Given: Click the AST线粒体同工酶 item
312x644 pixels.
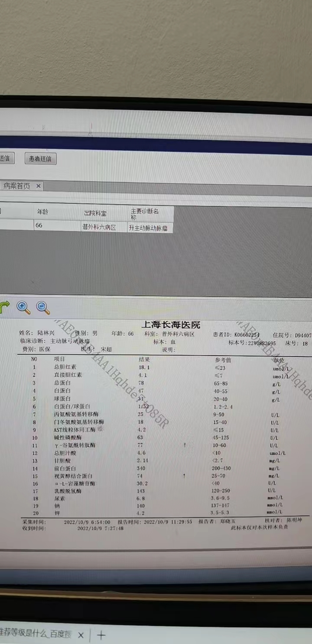Looking at the screenshot, I should pos(75,429).
